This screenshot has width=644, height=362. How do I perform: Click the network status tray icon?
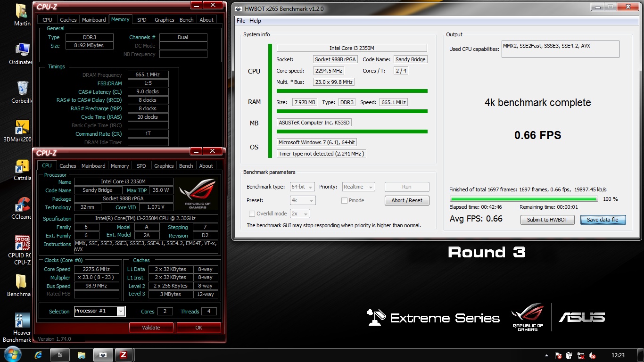(581, 356)
